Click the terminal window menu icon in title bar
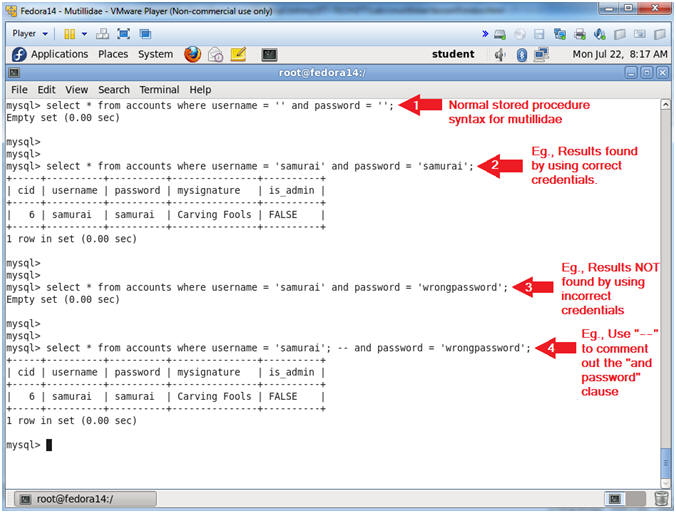 [14, 73]
